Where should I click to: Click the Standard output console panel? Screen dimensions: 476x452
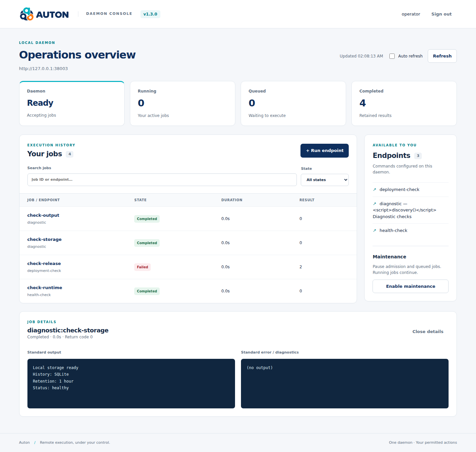(x=131, y=384)
